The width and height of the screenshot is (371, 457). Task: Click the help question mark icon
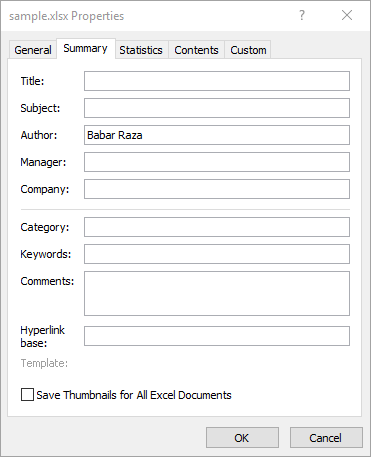point(302,15)
